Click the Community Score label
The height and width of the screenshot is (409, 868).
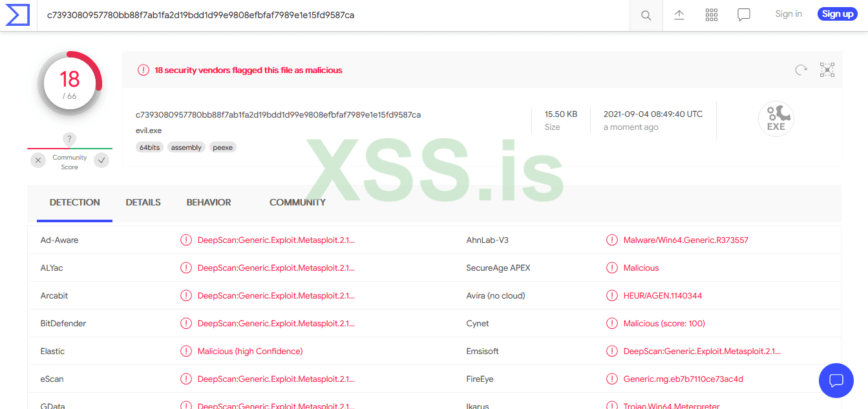point(70,162)
